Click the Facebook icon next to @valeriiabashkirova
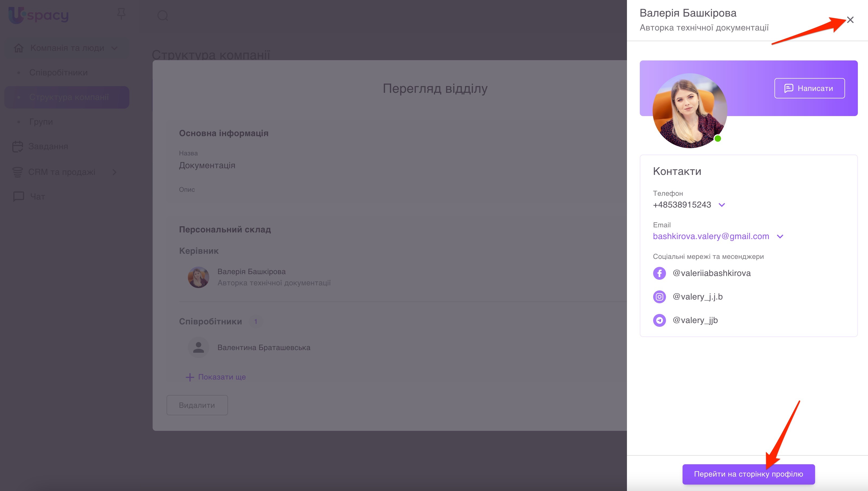This screenshot has height=491, width=868. (x=659, y=273)
